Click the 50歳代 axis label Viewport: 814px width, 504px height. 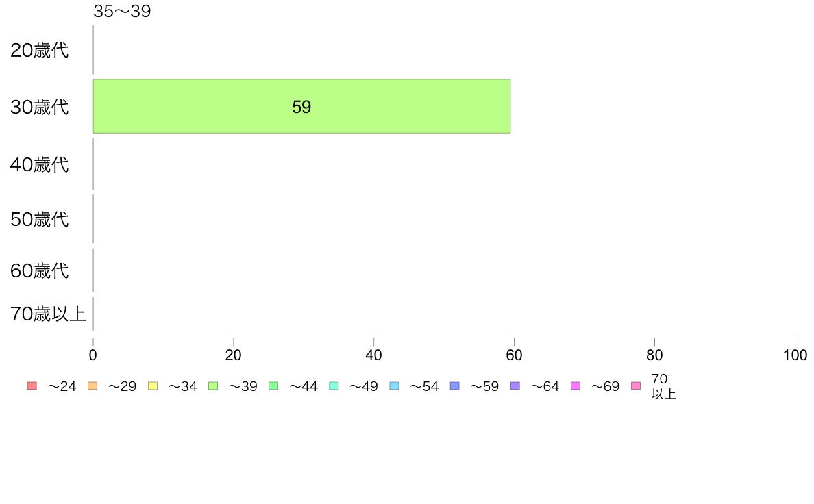coord(40,220)
